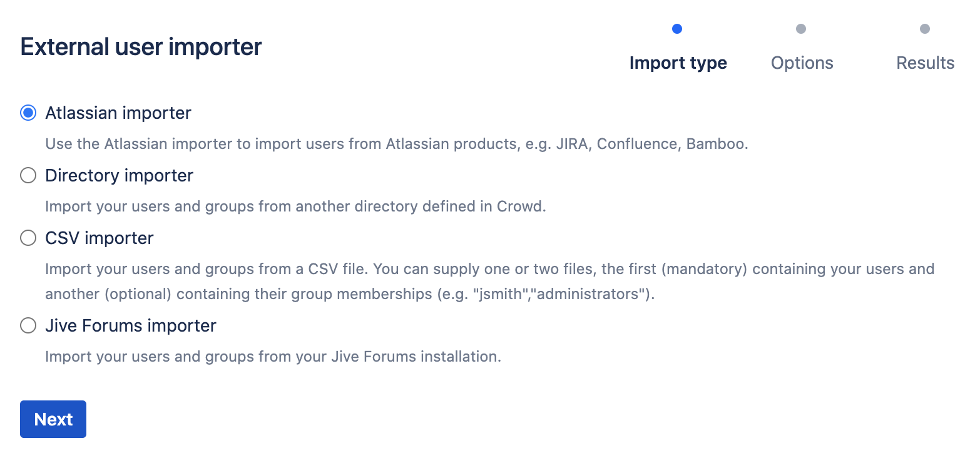Click description 'Import your users and groups from a CSV file'
This screenshot has width=980, height=468.
[205, 269]
